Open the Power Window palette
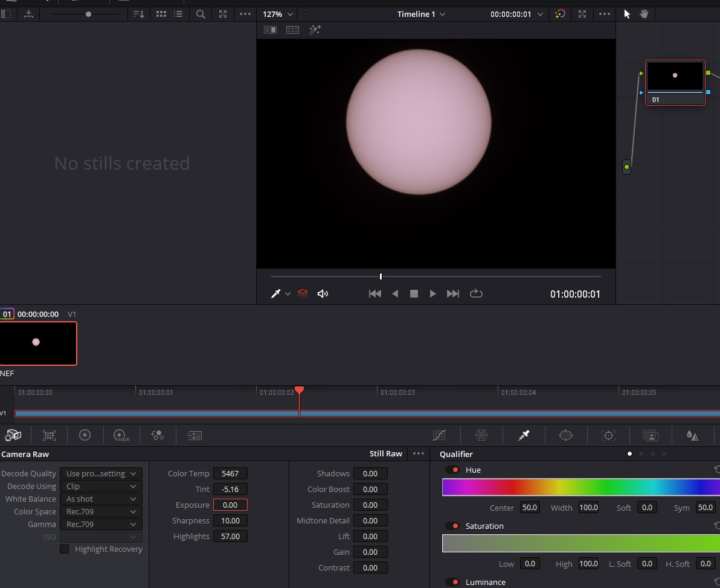 565,435
